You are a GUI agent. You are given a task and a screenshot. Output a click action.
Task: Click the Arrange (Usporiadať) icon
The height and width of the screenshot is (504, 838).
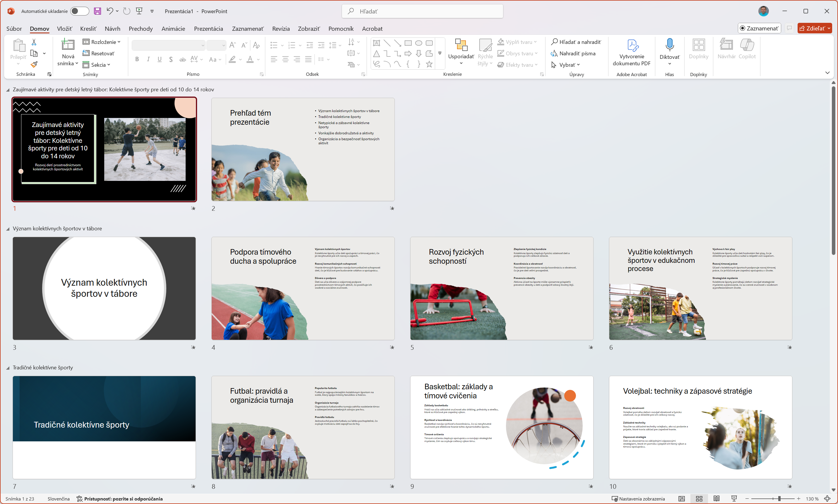461,45
